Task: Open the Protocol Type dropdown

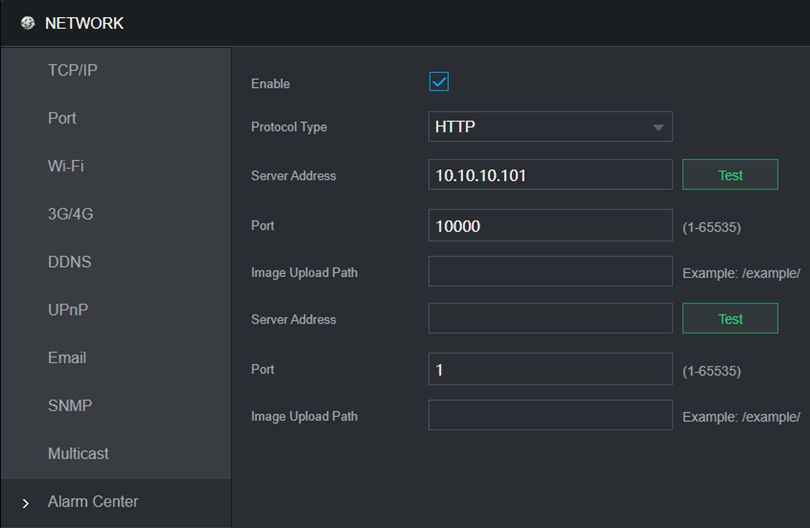Action: click(x=550, y=127)
